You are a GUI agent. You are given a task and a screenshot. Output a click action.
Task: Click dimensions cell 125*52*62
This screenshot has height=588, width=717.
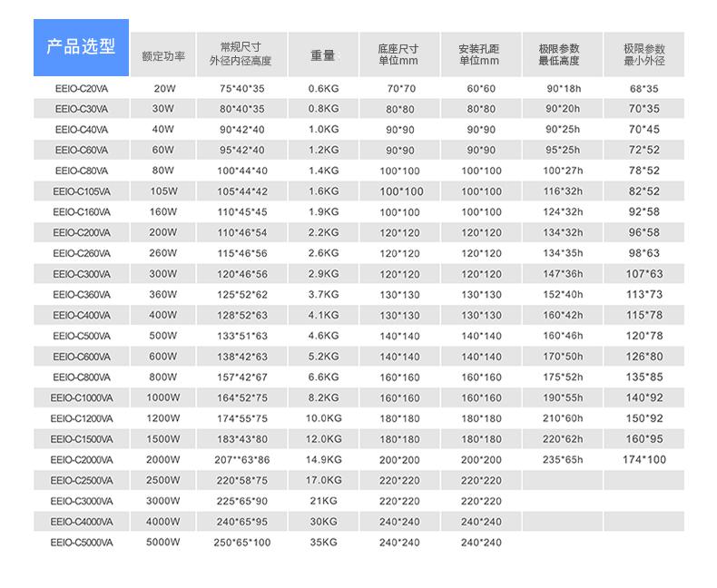pos(242,295)
